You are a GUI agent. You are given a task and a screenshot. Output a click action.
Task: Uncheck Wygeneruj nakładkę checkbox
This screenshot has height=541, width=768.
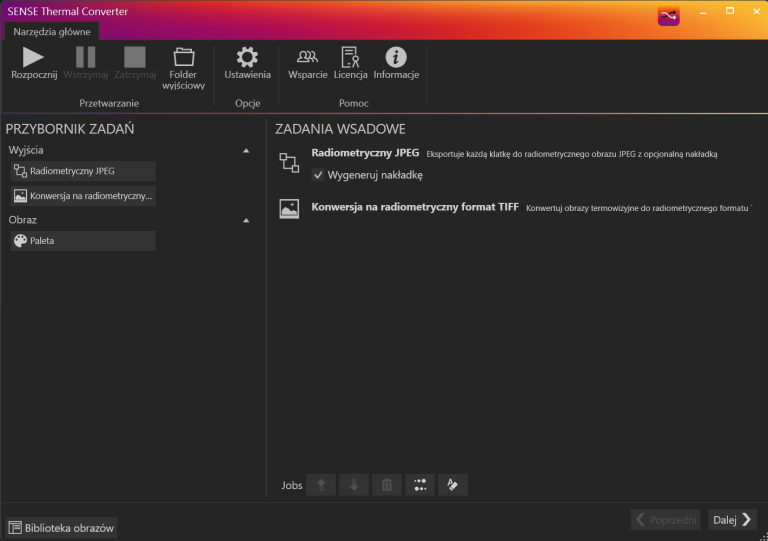tap(318, 175)
